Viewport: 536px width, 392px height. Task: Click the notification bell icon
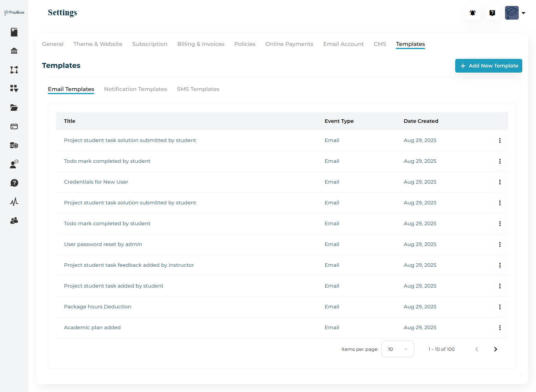pyautogui.click(x=472, y=13)
